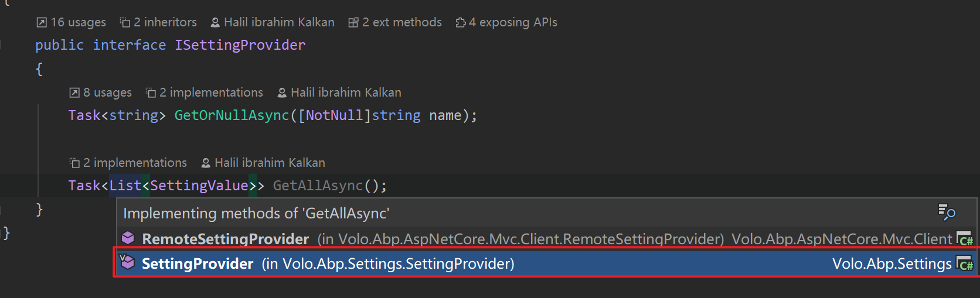
Task: Open results in Find tool window icon
Action: pos(947,213)
